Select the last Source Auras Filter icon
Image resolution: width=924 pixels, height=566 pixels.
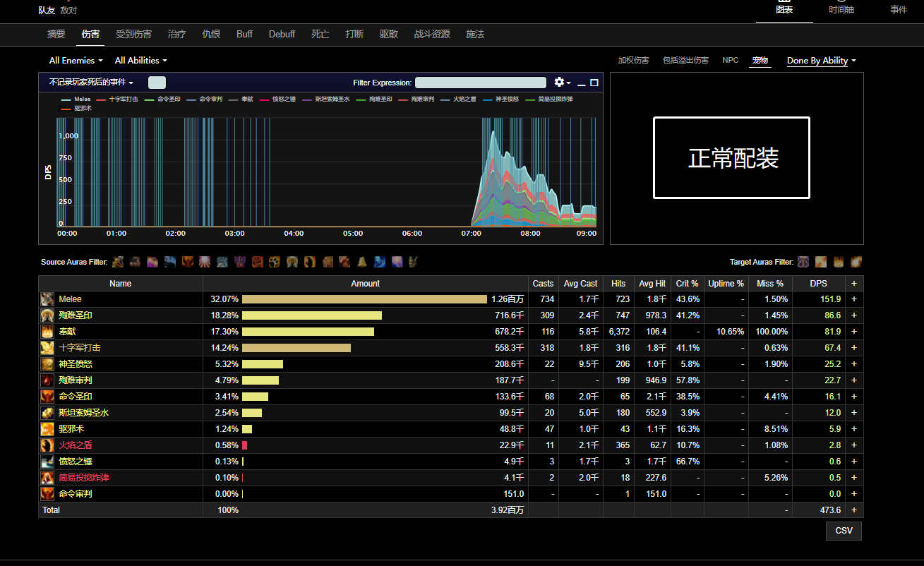tap(414, 262)
